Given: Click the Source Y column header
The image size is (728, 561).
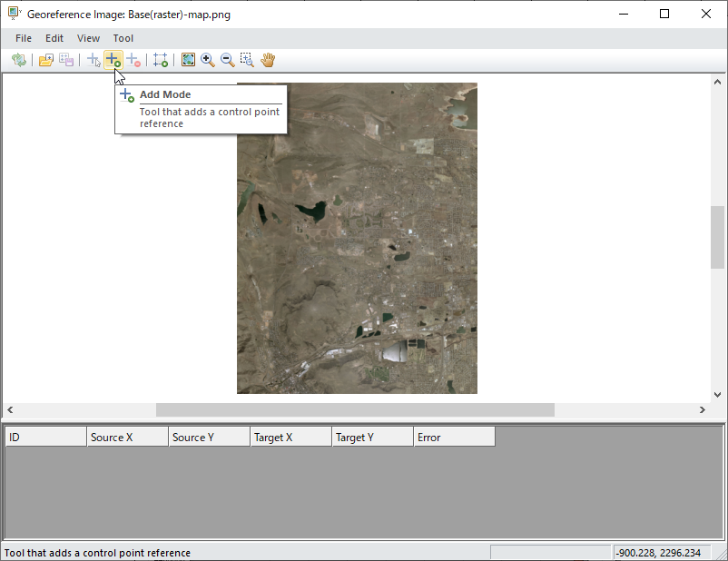Looking at the screenshot, I should pyautogui.click(x=210, y=437).
